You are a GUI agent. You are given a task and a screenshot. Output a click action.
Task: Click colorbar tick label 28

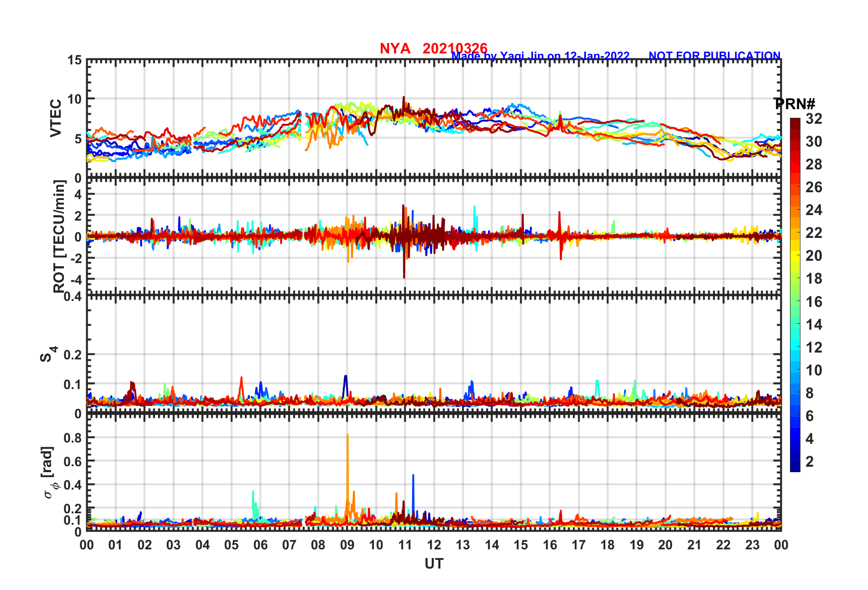point(814,164)
